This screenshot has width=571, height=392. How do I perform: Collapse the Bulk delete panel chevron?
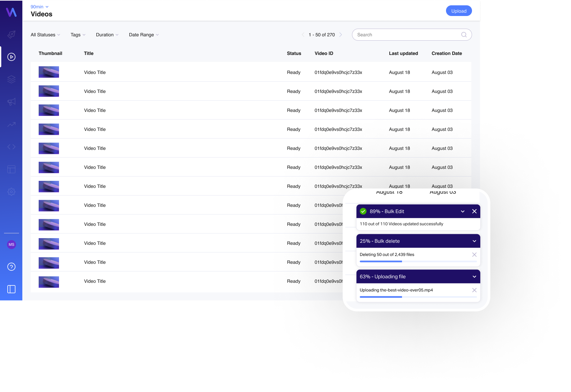(x=474, y=241)
